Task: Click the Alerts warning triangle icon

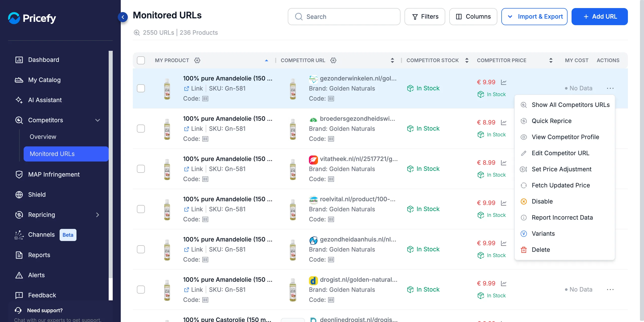Action: pyautogui.click(x=19, y=275)
